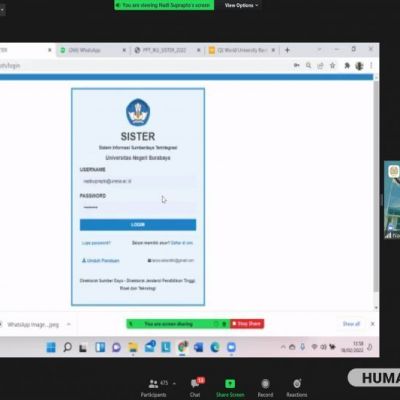Switch to QS World University Rankings tab
The image size is (400, 400).
(x=242, y=50)
